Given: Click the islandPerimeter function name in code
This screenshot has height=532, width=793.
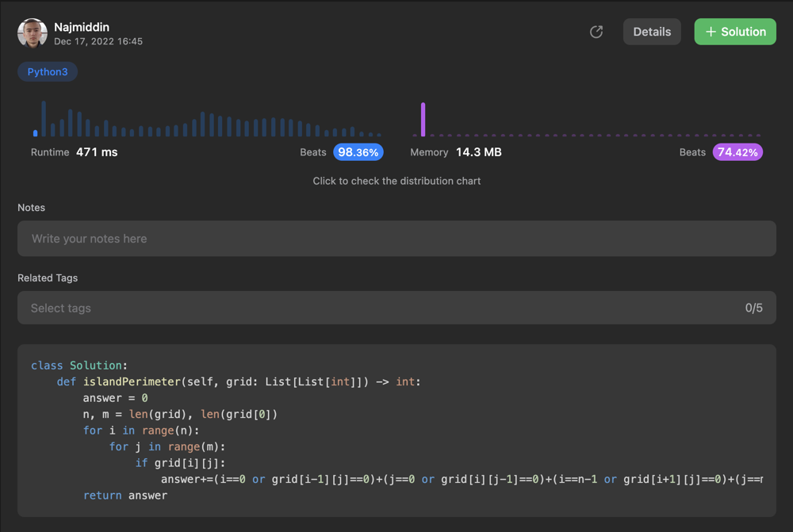Looking at the screenshot, I should click(132, 381).
